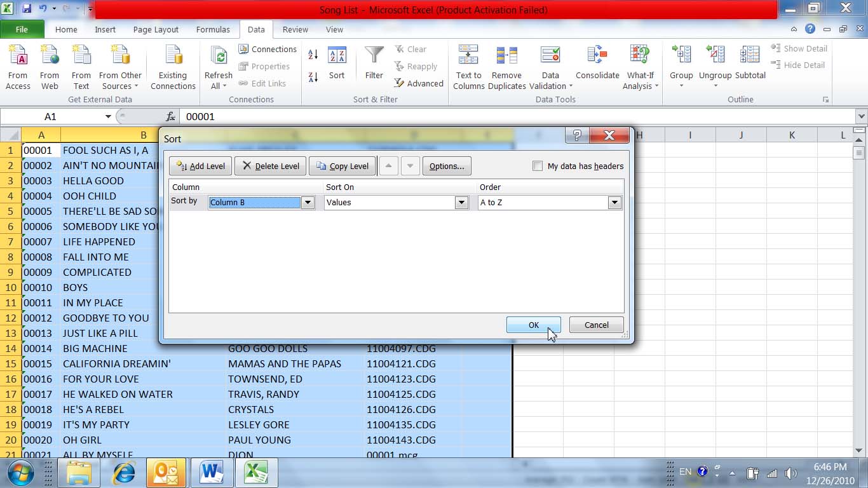This screenshot has width=868, height=488.
Task: Open the Sort On values dropdown
Action: coord(461,203)
